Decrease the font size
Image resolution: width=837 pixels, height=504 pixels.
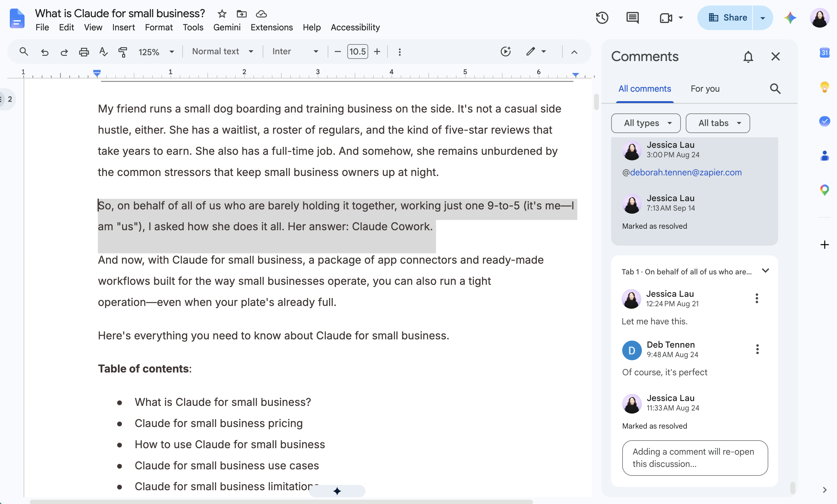point(337,52)
